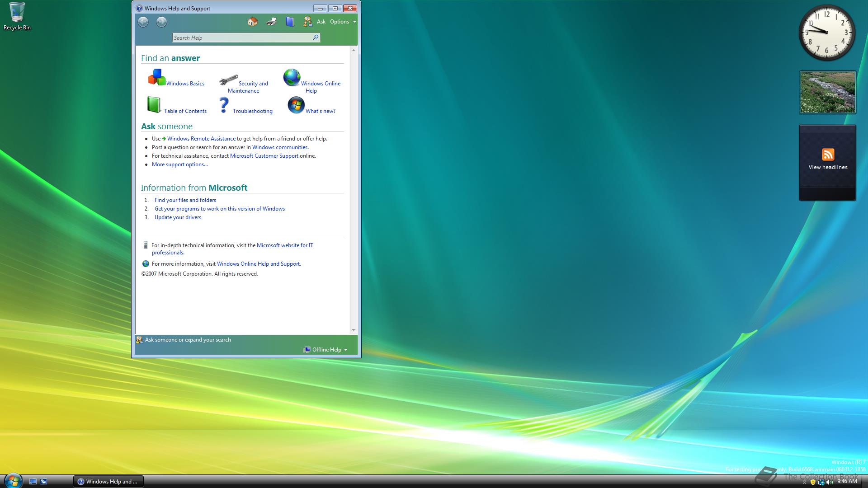The image size is (868, 488).
Task: Click the Ask toolbar item
Action: (321, 22)
